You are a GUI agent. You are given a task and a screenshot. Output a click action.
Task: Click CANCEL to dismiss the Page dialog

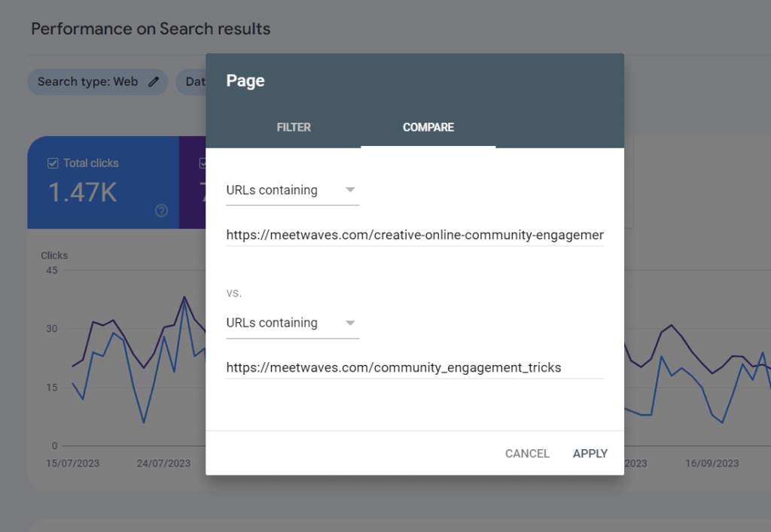[x=527, y=453]
